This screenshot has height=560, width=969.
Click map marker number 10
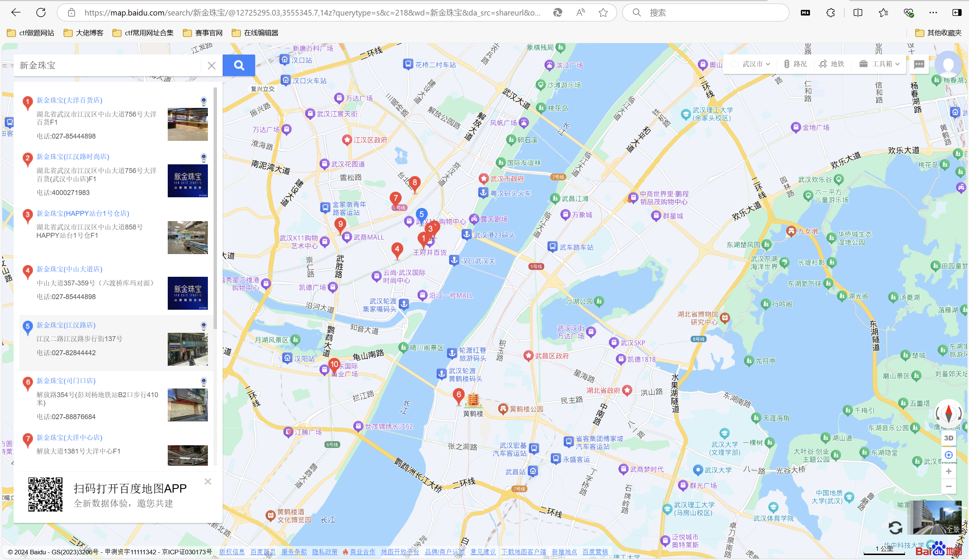click(334, 366)
